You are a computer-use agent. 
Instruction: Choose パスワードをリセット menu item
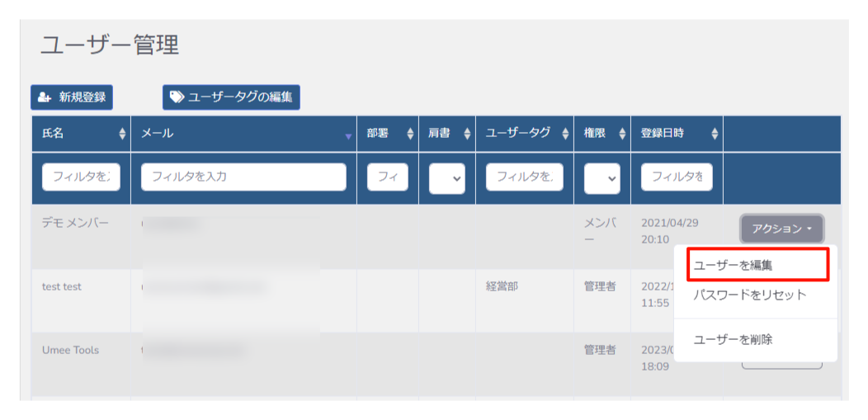click(749, 295)
